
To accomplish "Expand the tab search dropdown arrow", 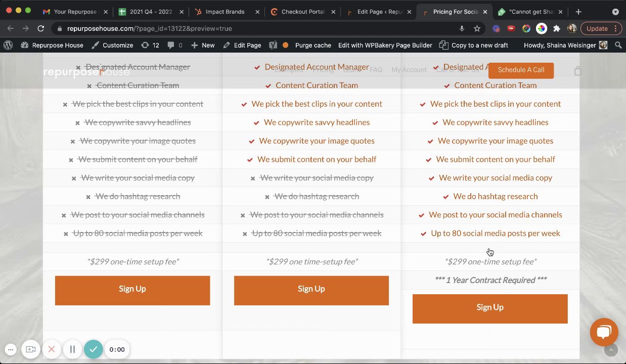I will pyautogui.click(x=615, y=12).
